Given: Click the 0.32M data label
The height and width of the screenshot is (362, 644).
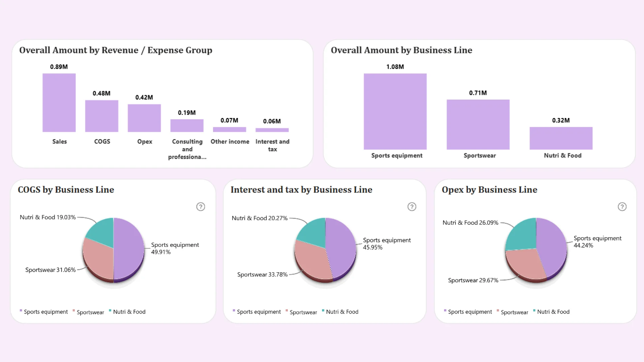Looking at the screenshot, I should pyautogui.click(x=561, y=120).
